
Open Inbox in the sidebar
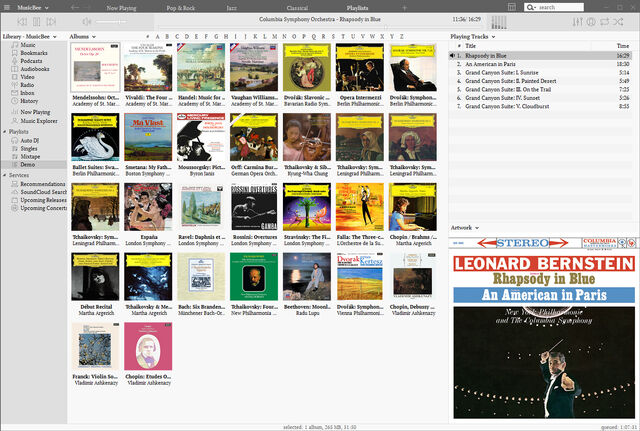click(27, 93)
